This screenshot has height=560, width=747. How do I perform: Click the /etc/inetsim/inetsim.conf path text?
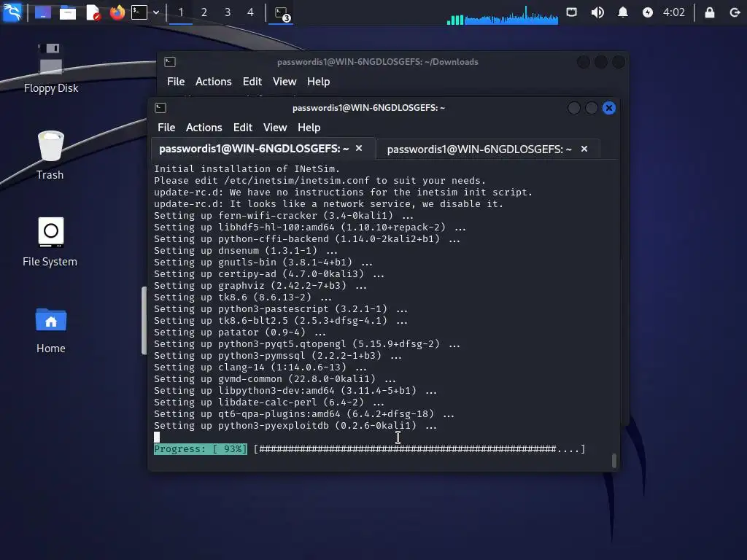click(x=296, y=181)
